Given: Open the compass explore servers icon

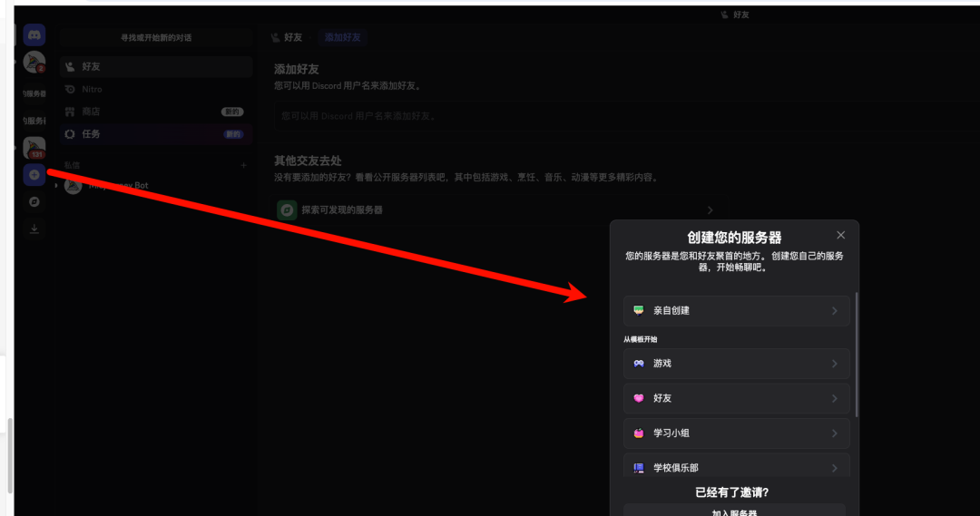Looking at the screenshot, I should [x=34, y=202].
